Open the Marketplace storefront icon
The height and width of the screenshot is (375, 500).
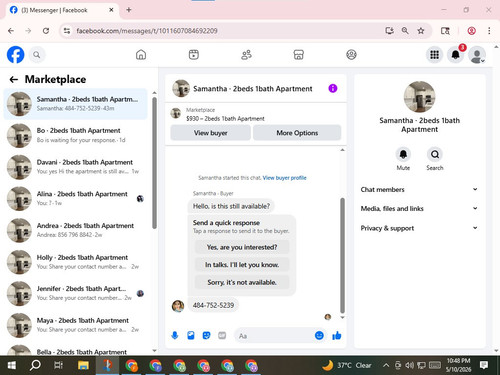pos(299,55)
